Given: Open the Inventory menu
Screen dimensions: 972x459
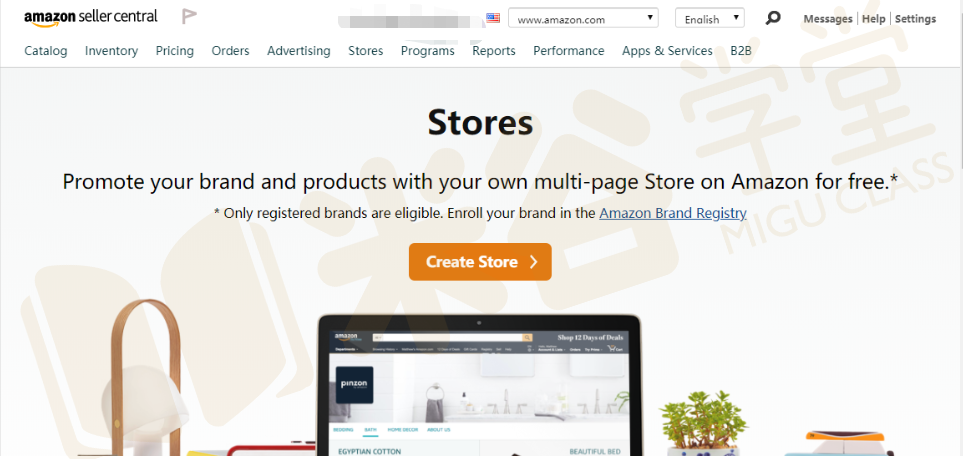Looking at the screenshot, I should click(x=112, y=51).
